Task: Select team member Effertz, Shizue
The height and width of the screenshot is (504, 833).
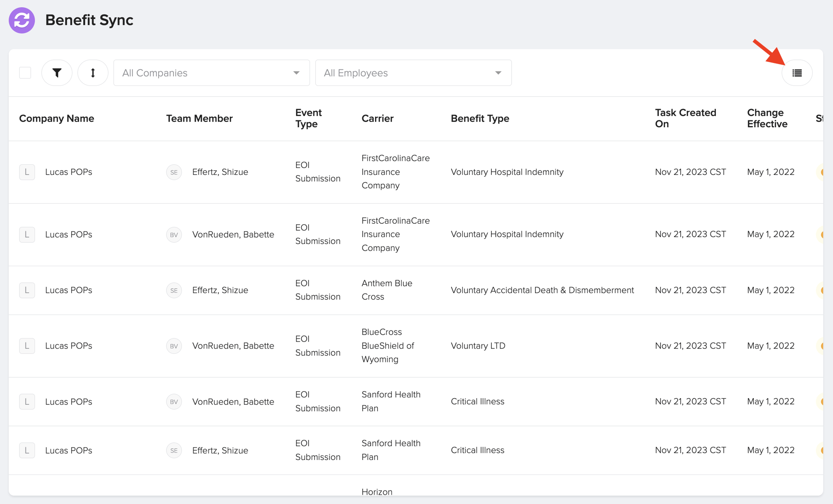Action: (x=220, y=172)
